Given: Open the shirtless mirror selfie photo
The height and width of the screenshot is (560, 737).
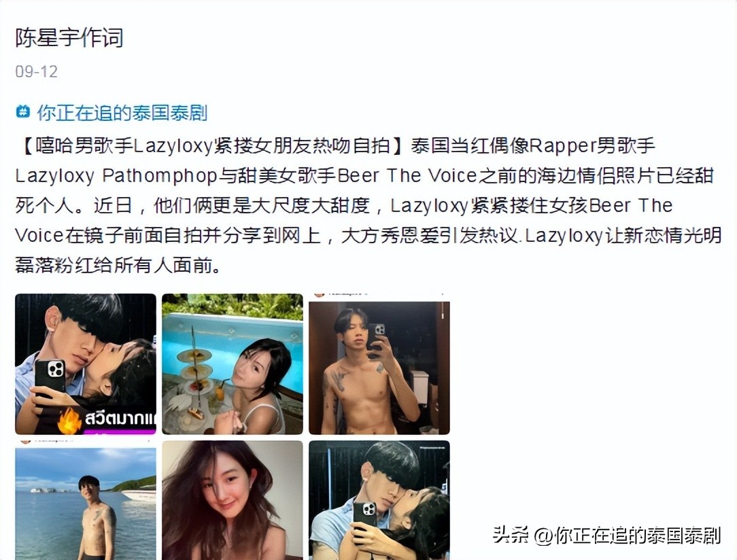Looking at the screenshot, I should click(379, 364).
